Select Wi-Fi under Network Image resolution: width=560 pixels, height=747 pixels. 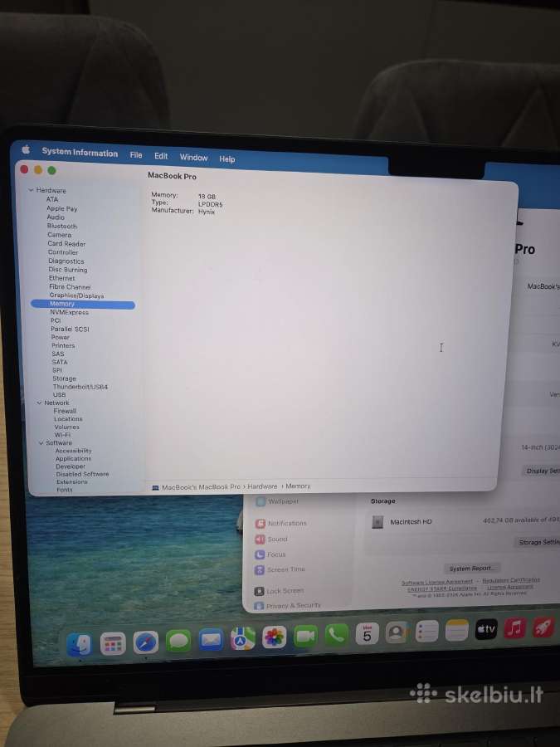[x=62, y=435]
